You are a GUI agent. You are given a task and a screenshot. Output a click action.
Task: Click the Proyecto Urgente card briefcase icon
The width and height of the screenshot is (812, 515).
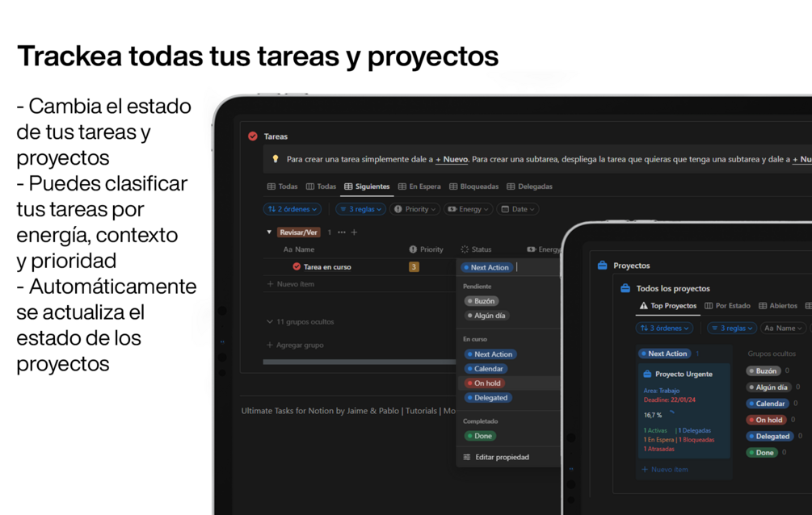coord(647,374)
